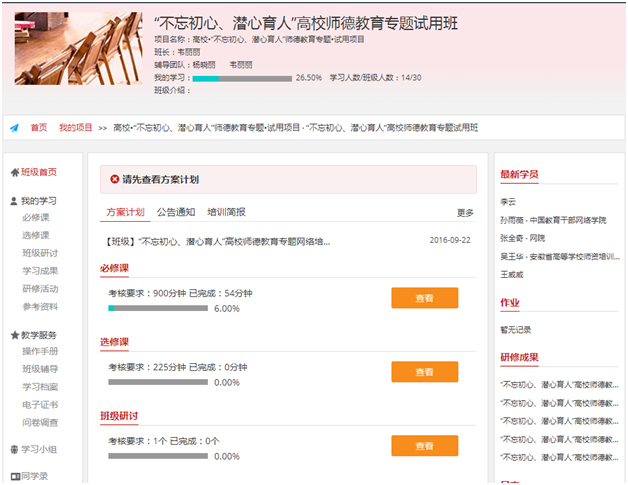Click the star icon beside 教学服务

(14, 335)
